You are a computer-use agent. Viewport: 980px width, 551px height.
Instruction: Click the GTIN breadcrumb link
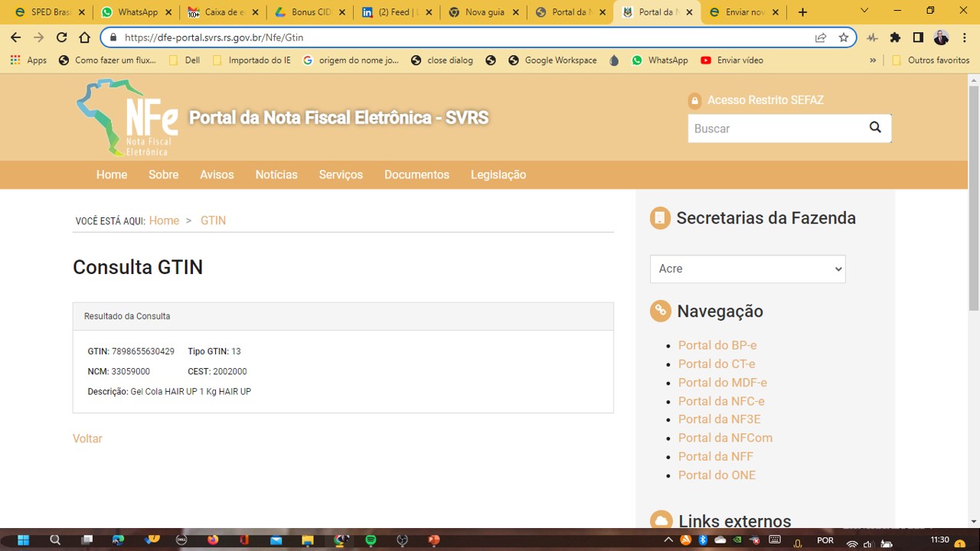(213, 220)
